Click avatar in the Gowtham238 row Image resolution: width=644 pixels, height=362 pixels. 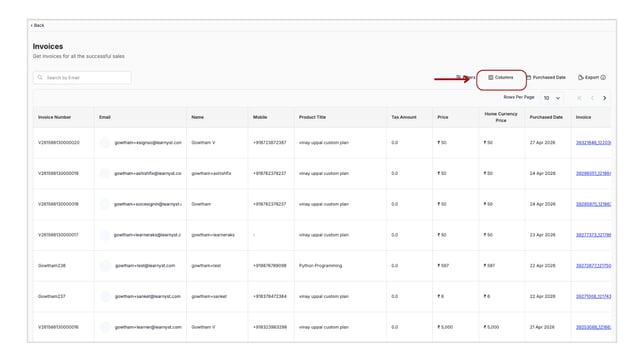105,266
